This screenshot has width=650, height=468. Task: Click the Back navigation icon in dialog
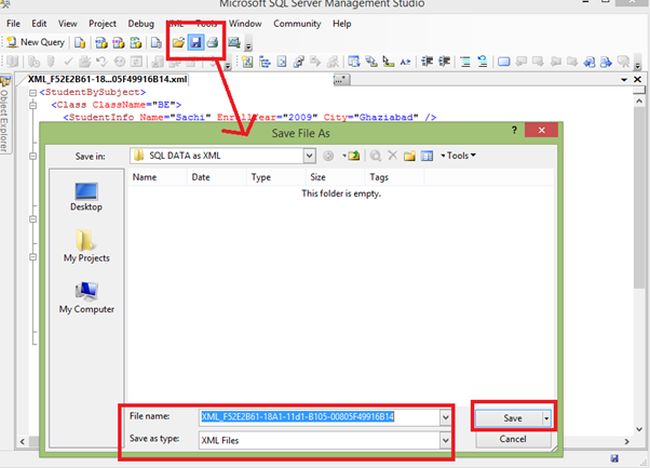pyautogui.click(x=328, y=156)
